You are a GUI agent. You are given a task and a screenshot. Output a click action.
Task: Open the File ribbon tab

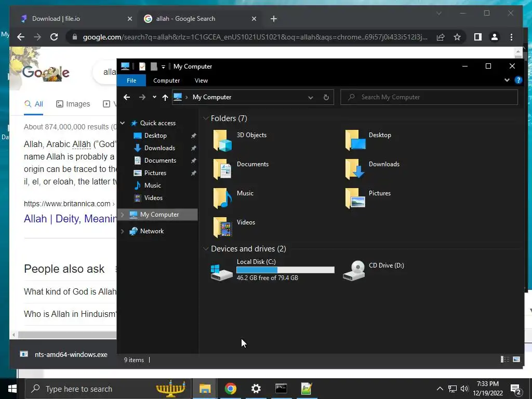131,81
